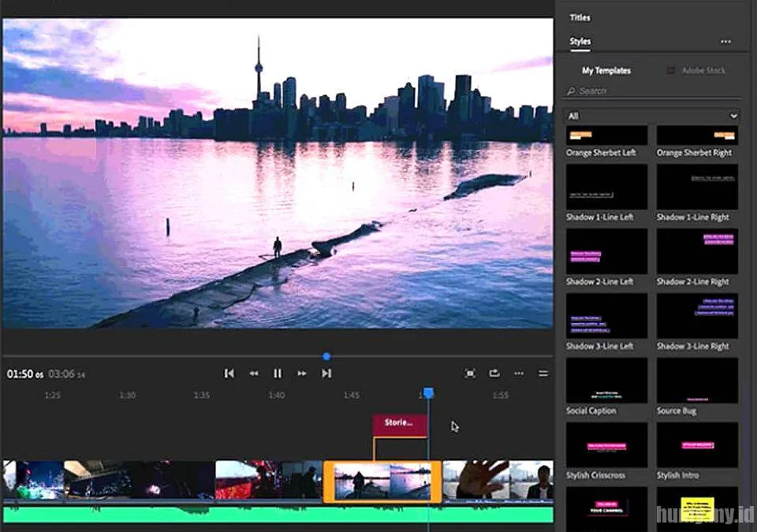Open Styles panel three-dot options menu
This screenshot has width=757, height=532.
(x=725, y=42)
